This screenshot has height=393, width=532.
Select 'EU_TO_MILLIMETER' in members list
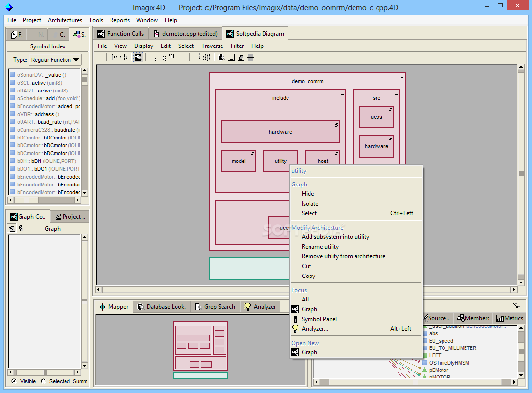point(453,348)
